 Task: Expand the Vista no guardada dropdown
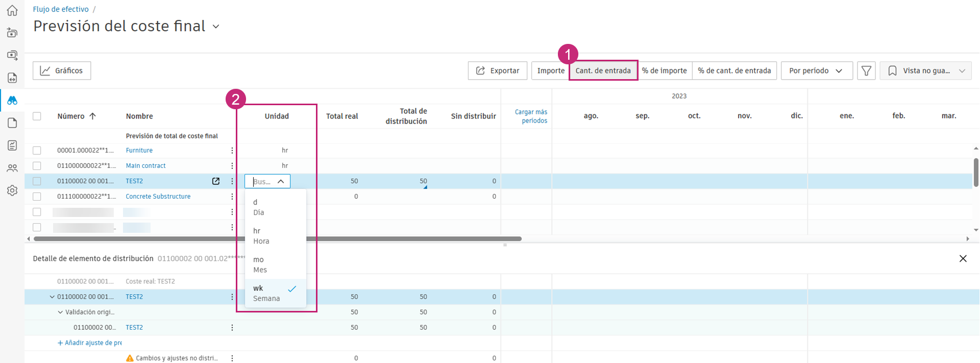[925, 70]
